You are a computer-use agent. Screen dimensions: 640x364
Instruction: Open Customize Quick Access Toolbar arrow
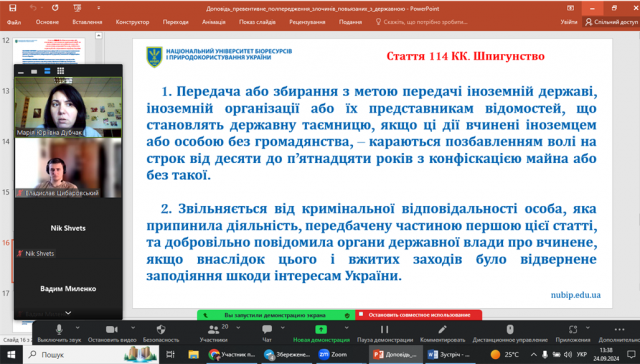[98, 8]
